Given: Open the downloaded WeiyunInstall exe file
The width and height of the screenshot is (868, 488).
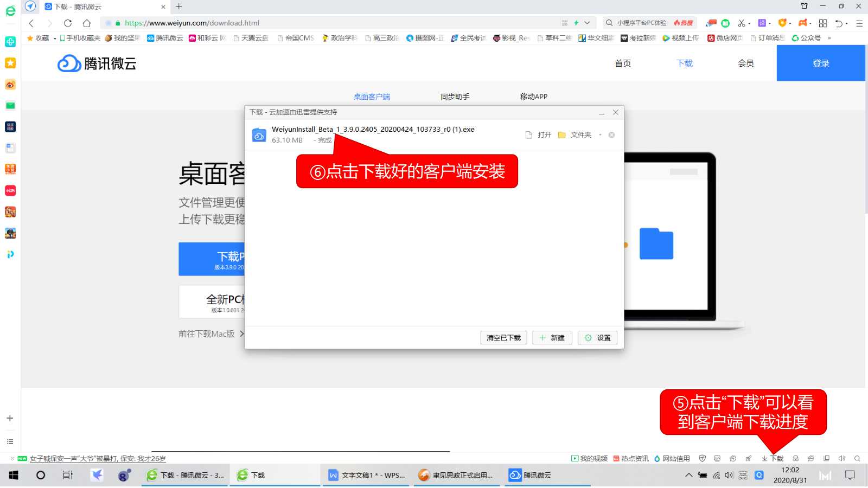Looking at the screenshot, I should click(x=373, y=130).
